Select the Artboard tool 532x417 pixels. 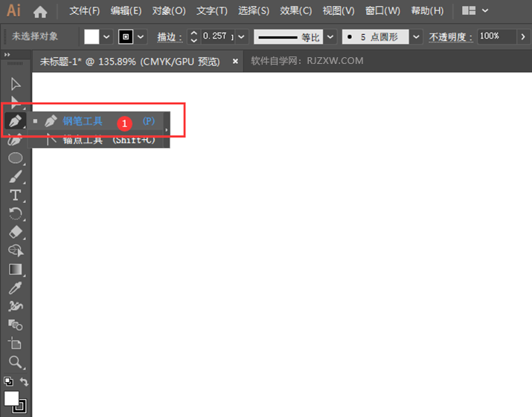[16, 343]
